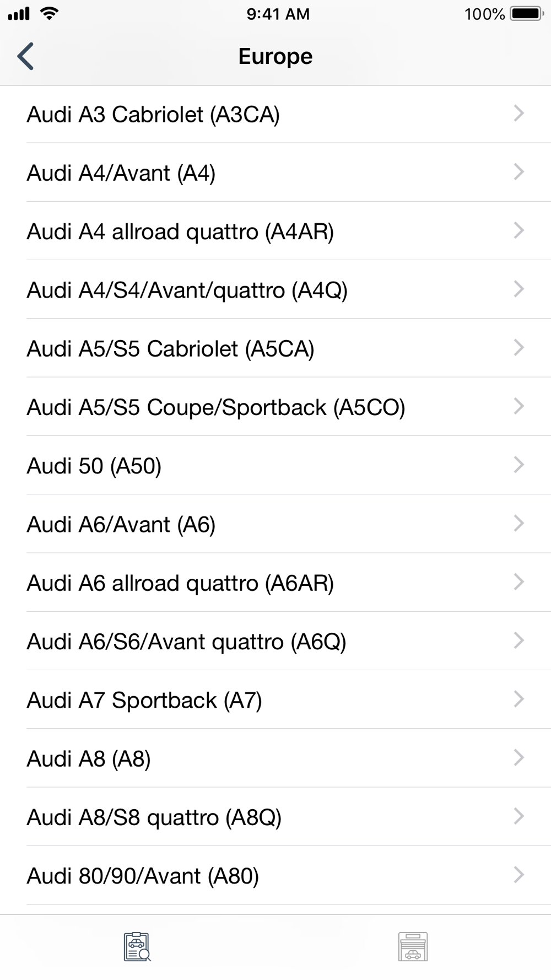Open the garage tab icon
The height and width of the screenshot is (980, 551).
413,946
